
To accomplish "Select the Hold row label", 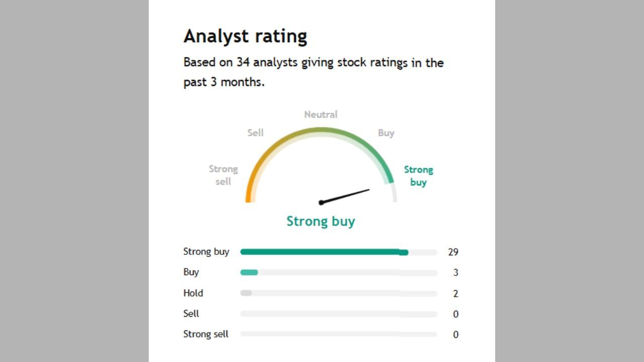I will 193,293.
